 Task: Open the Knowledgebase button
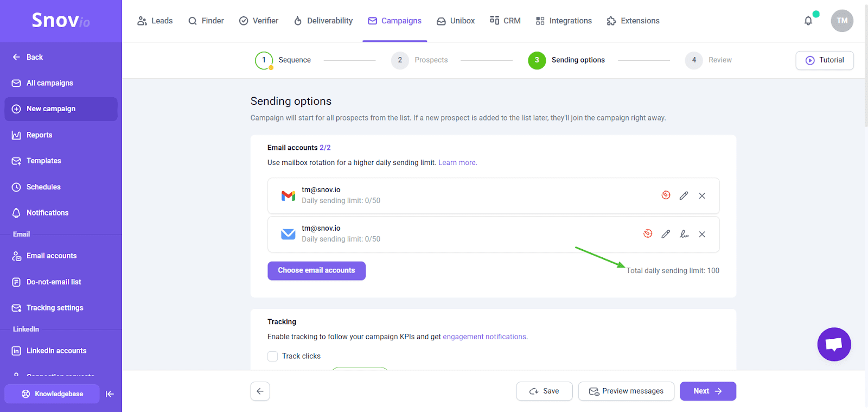[52, 394]
